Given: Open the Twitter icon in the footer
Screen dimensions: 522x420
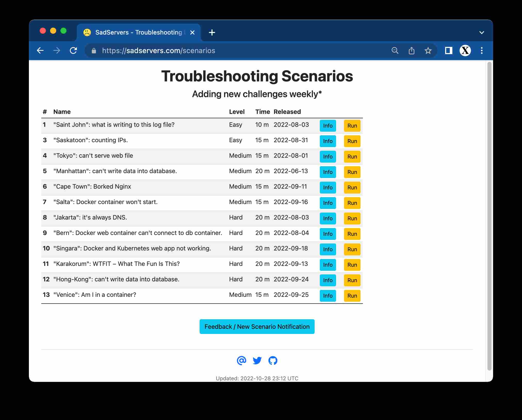Looking at the screenshot, I should click(x=257, y=360).
